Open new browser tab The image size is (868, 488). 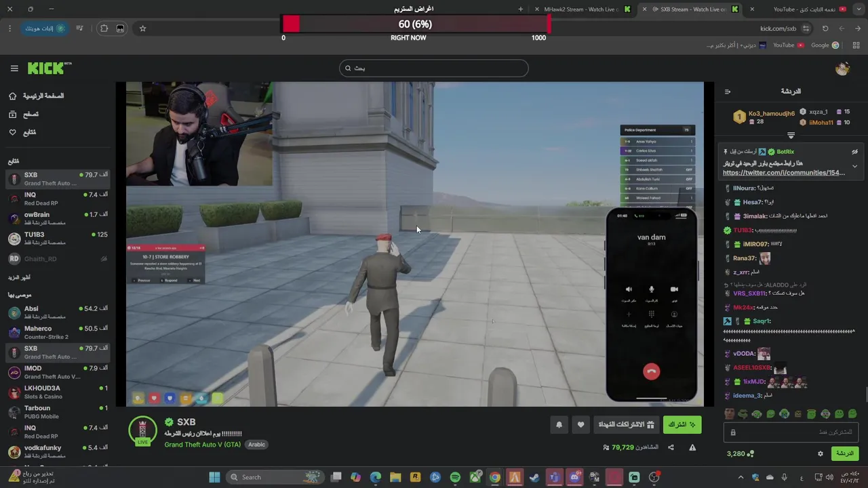pyautogui.click(x=521, y=9)
